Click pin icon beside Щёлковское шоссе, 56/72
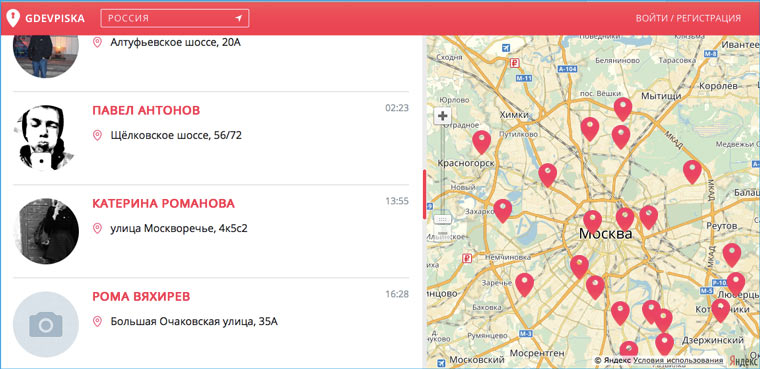 tap(97, 135)
